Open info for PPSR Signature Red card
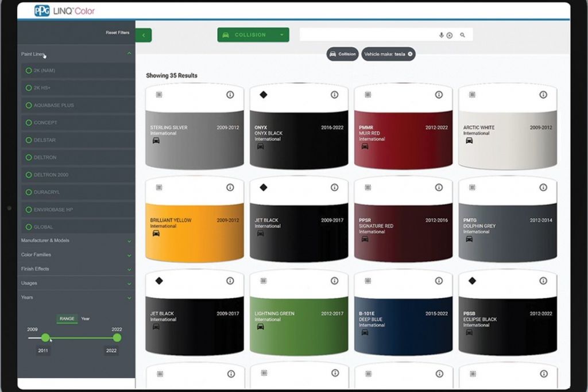The height and width of the screenshot is (392, 588). point(439,187)
